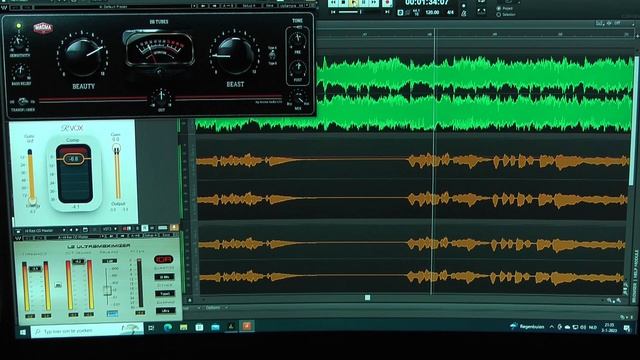Click the BB Tubes VU meter

point(159,50)
